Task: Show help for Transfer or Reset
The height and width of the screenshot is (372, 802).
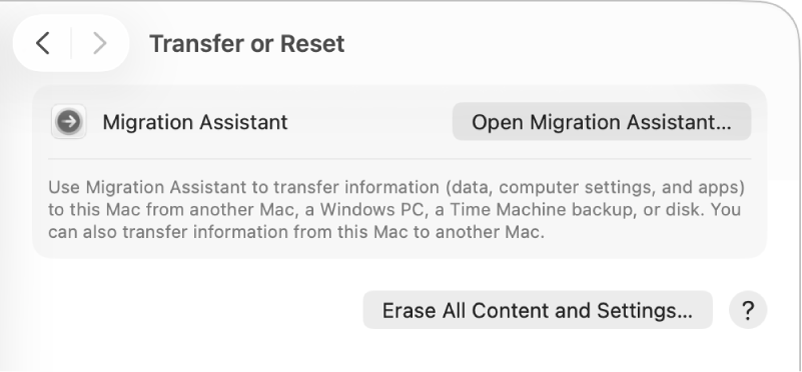Action: [748, 310]
